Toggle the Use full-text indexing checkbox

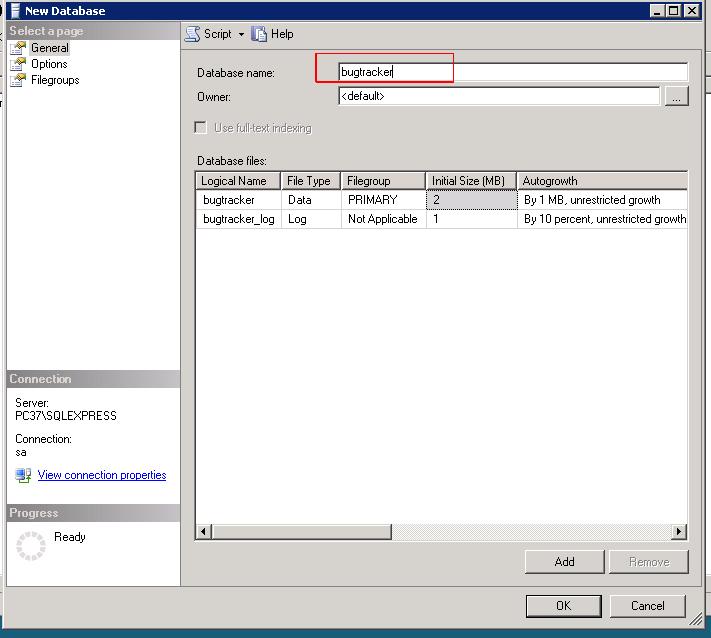pyautogui.click(x=200, y=127)
